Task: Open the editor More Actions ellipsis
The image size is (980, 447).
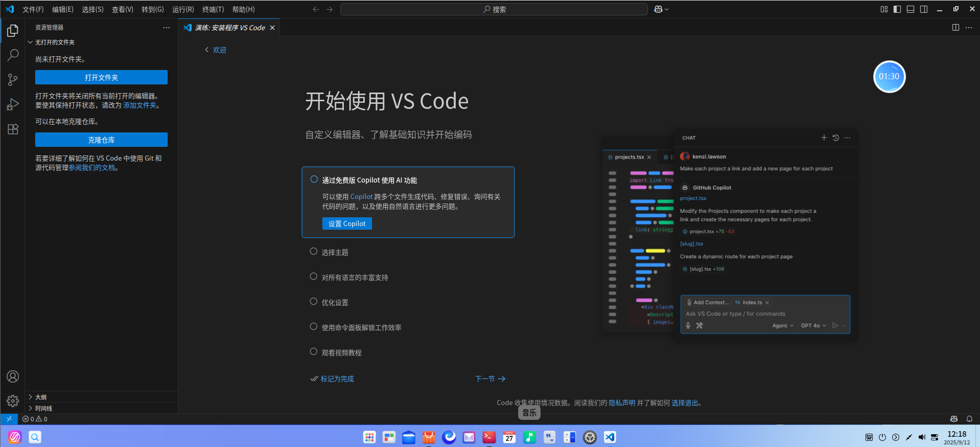Action: tap(969, 28)
